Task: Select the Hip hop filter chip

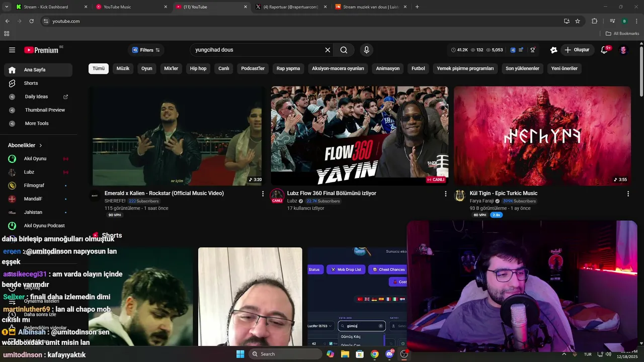Action: click(198, 68)
